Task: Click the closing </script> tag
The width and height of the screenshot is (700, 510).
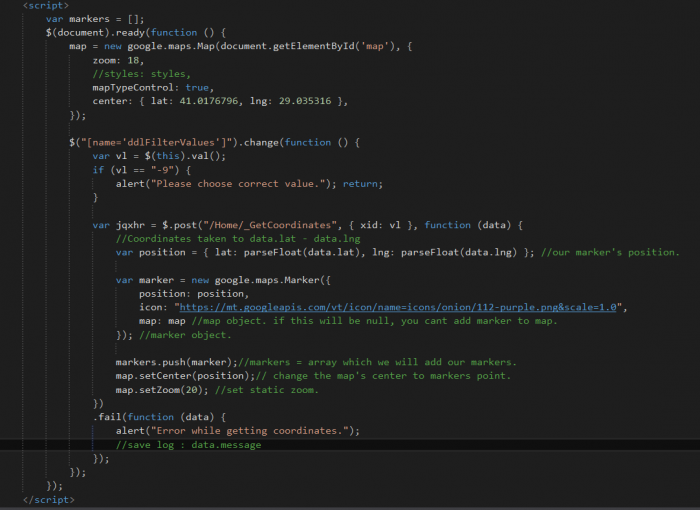Action: (x=49, y=500)
